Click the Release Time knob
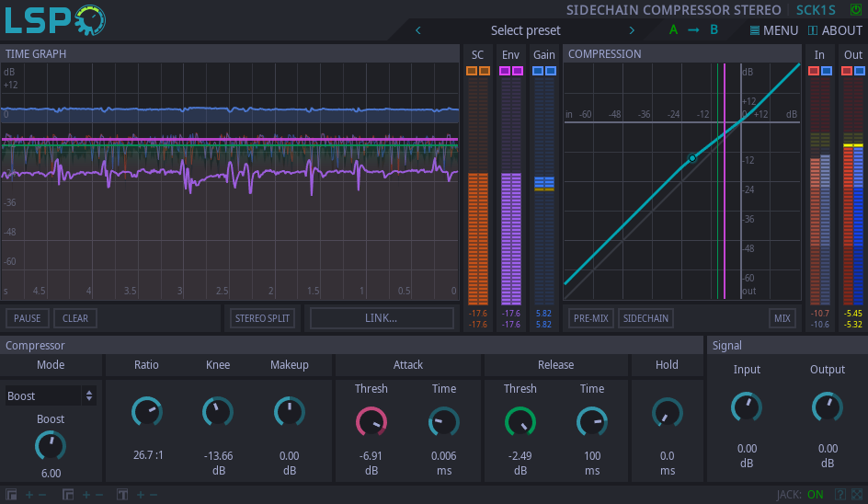 (592, 422)
